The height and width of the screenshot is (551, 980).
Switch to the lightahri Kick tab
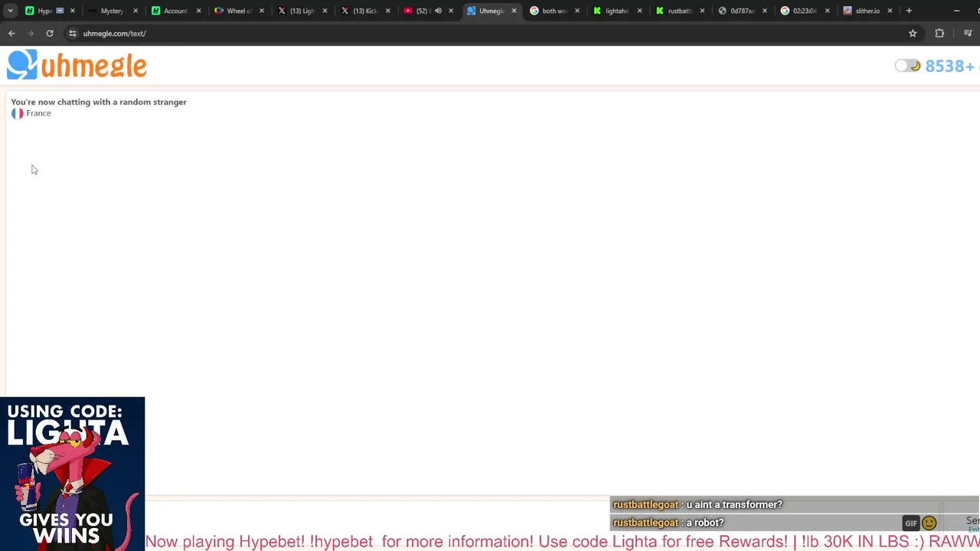[x=616, y=11]
